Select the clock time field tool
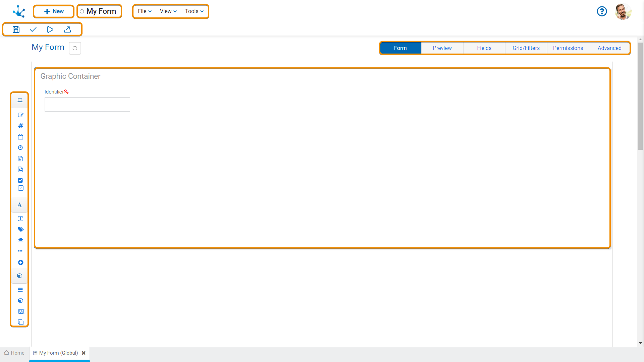The width and height of the screenshot is (644, 362). coord(20,147)
